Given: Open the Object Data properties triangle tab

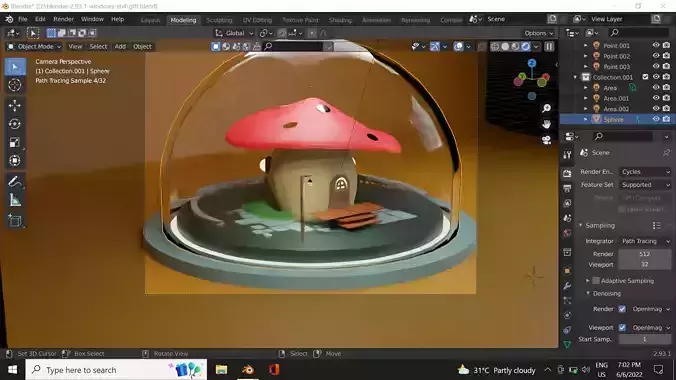Looking at the screenshot, I should coord(567,344).
